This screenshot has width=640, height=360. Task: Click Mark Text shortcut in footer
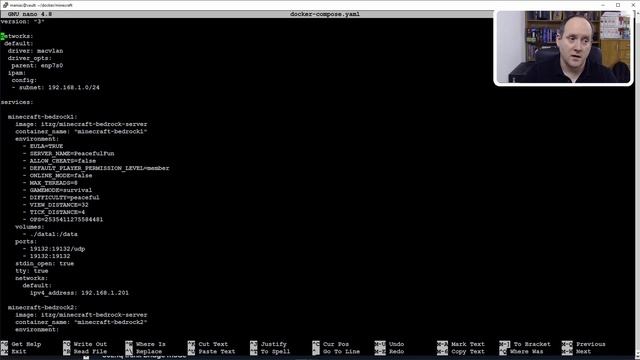(461, 344)
